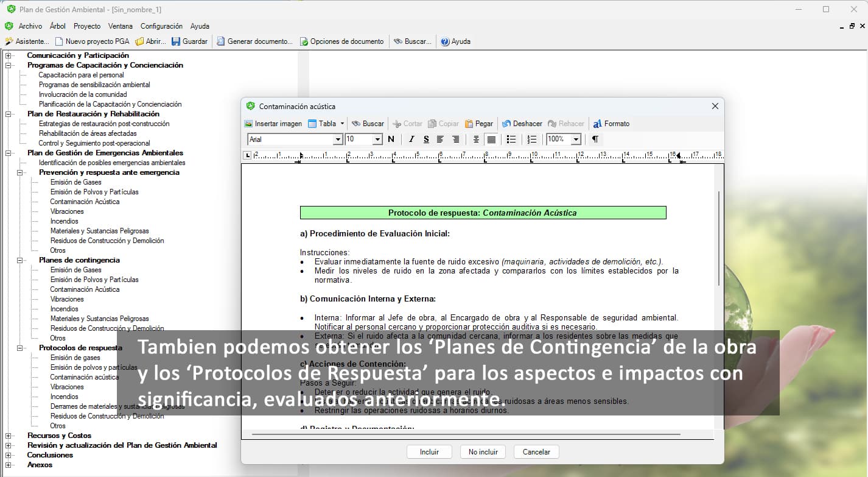Select Involucración de la comunidad
The height and width of the screenshot is (477, 868).
click(83, 94)
